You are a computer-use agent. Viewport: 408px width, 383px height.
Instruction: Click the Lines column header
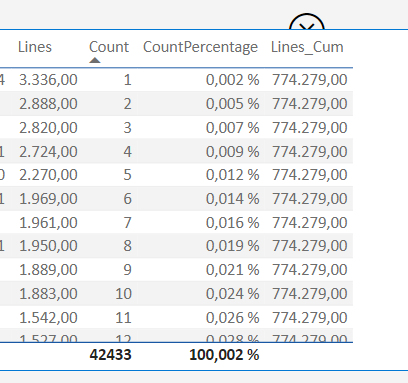[x=35, y=47]
